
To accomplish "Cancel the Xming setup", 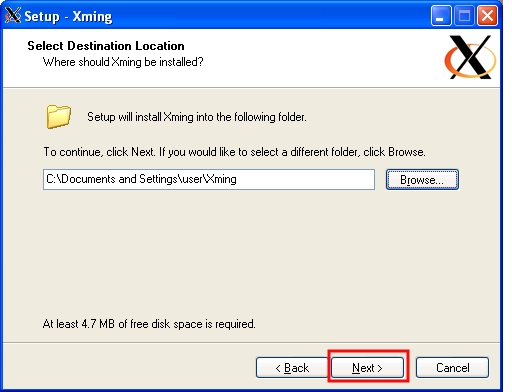I will pyautogui.click(x=452, y=368).
